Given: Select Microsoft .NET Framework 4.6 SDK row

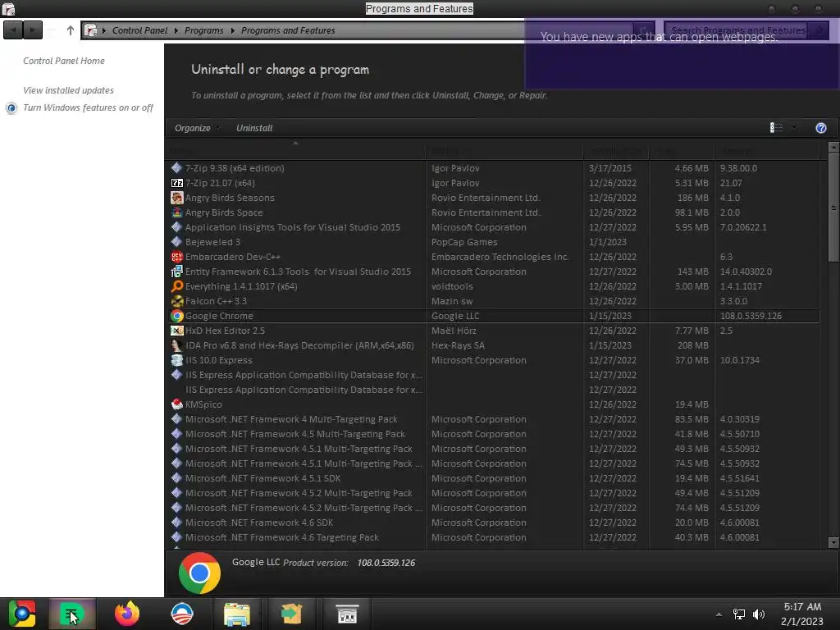Looking at the screenshot, I should (x=492, y=523).
